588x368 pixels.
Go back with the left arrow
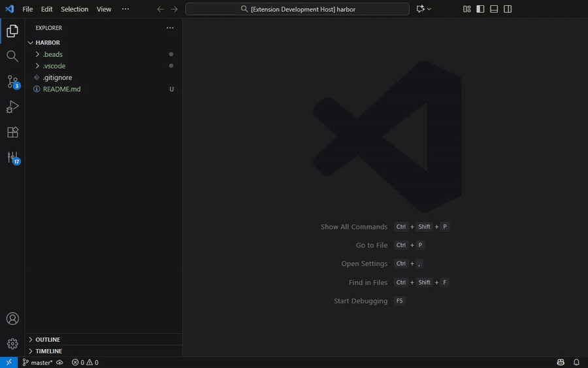point(161,9)
